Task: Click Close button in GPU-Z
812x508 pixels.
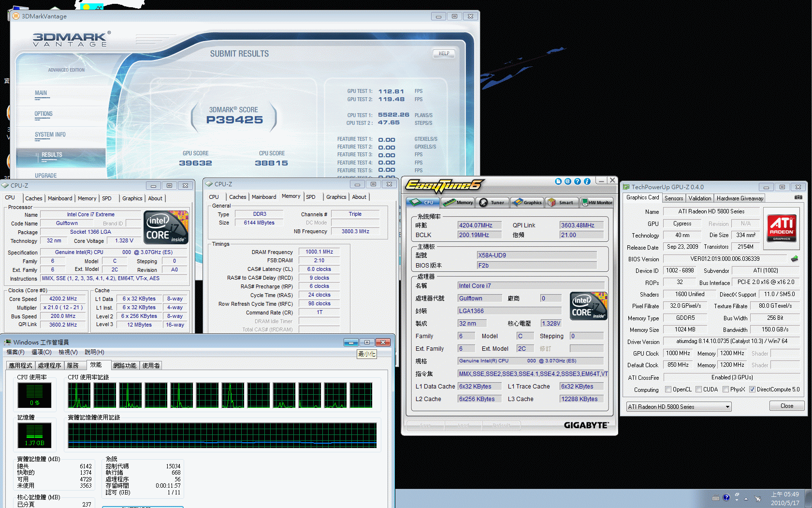Action: pyautogui.click(x=787, y=406)
